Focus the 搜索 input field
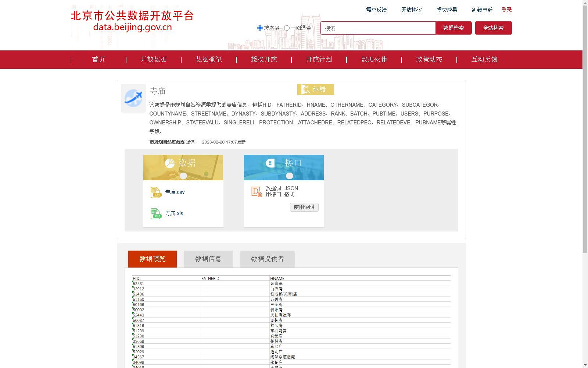This screenshot has width=588, height=368. (x=378, y=28)
